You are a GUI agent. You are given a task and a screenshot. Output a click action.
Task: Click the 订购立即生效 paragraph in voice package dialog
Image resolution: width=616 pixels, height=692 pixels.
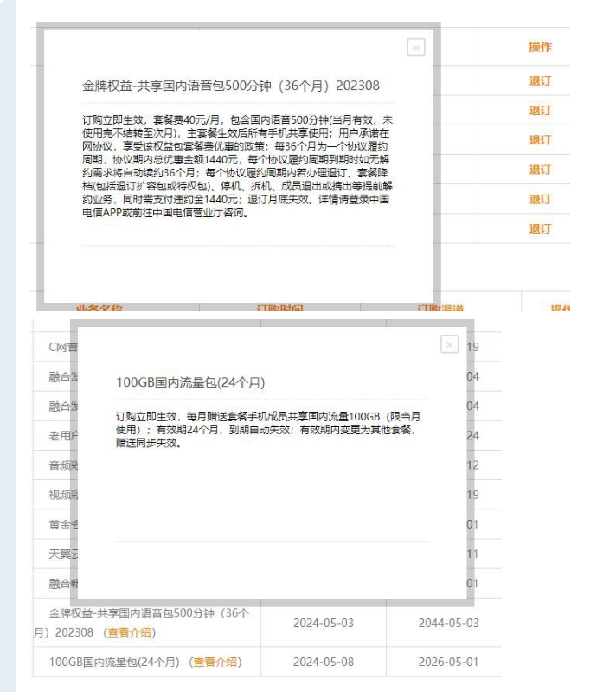(x=237, y=166)
